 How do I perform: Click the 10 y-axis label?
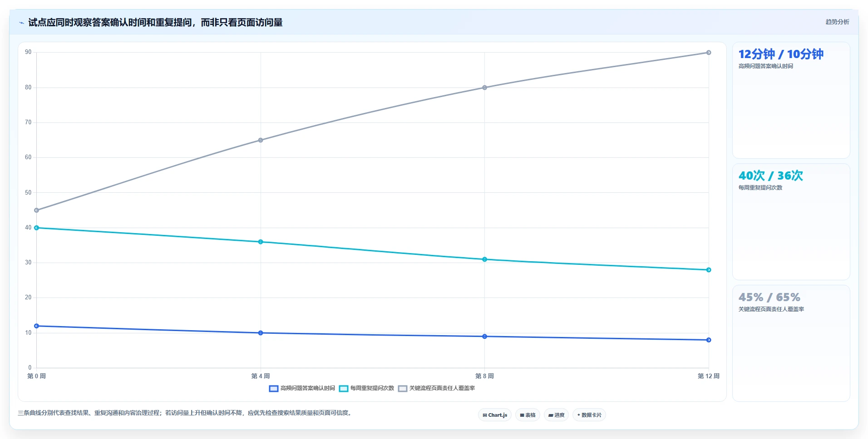pos(28,333)
